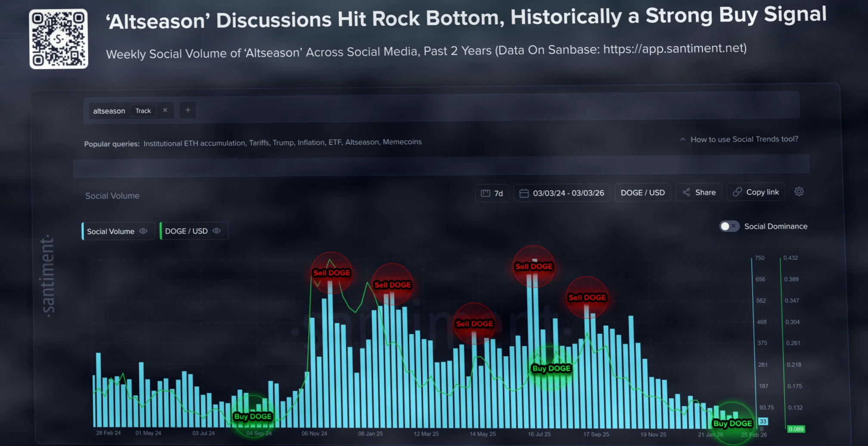Click the 0.218 price axis value
Viewport: 868px width, 446px height.
794,365
